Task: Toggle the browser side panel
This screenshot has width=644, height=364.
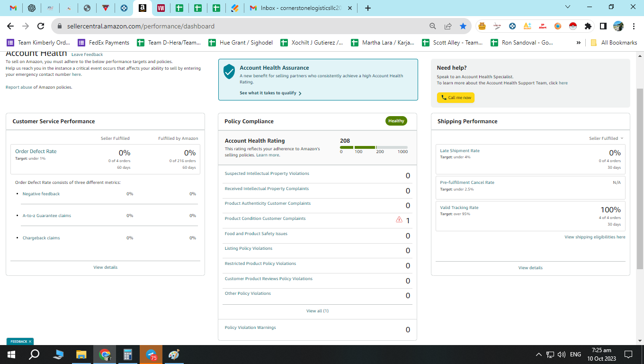Action: 603,26
